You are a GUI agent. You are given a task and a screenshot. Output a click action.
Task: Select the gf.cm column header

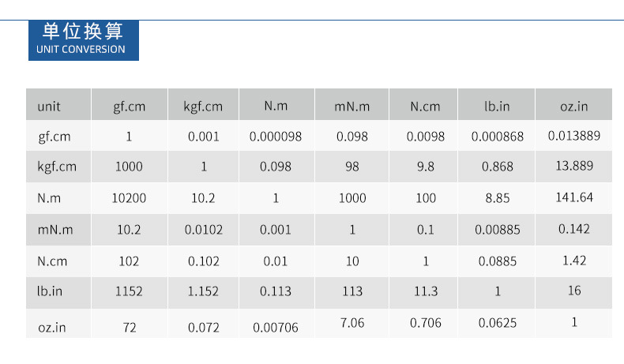(130, 104)
